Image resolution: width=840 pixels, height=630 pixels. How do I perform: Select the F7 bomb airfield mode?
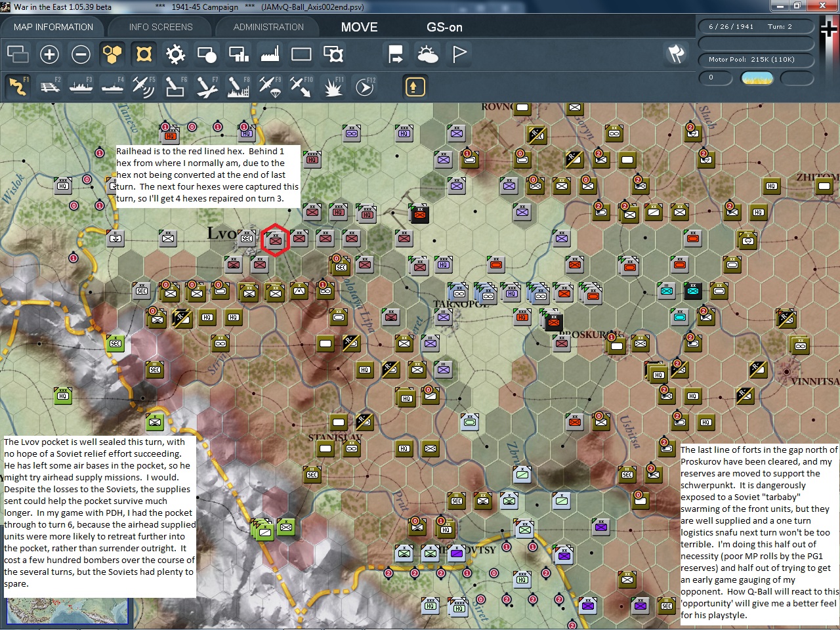point(207,87)
